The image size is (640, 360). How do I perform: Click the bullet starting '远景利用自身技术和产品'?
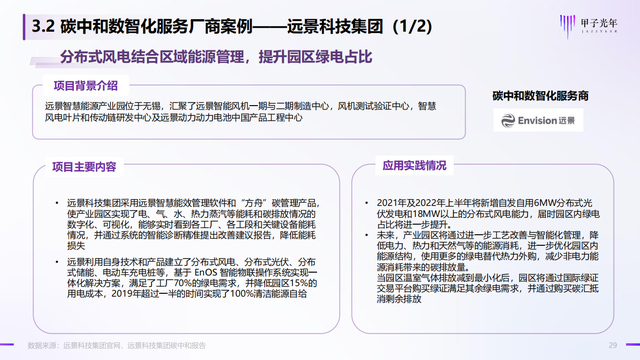[192, 278]
